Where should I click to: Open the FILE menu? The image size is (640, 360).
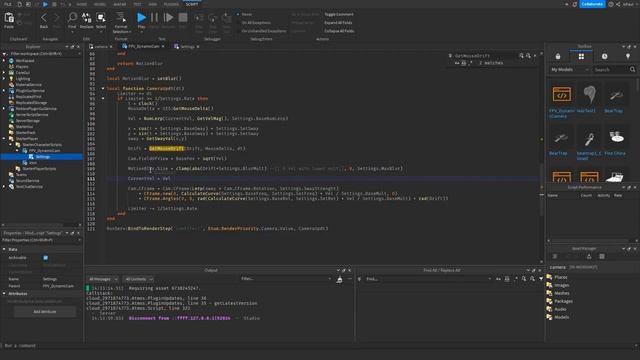[x=8, y=4]
